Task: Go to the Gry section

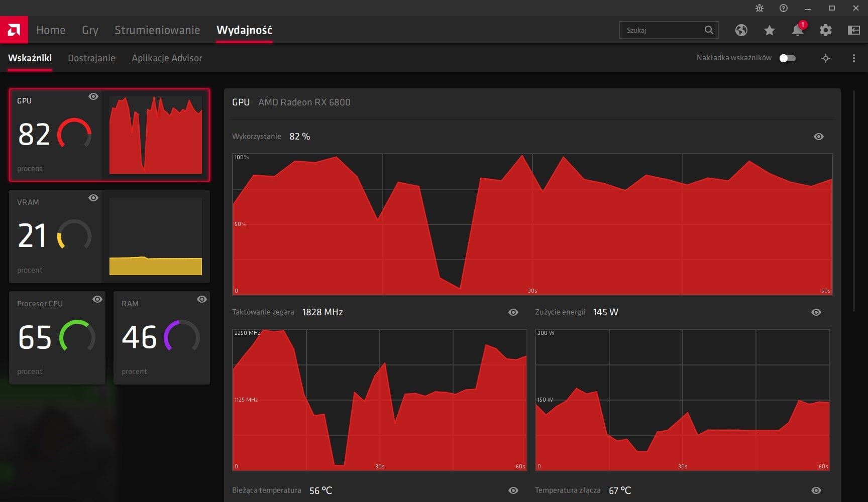Action: coord(90,30)
